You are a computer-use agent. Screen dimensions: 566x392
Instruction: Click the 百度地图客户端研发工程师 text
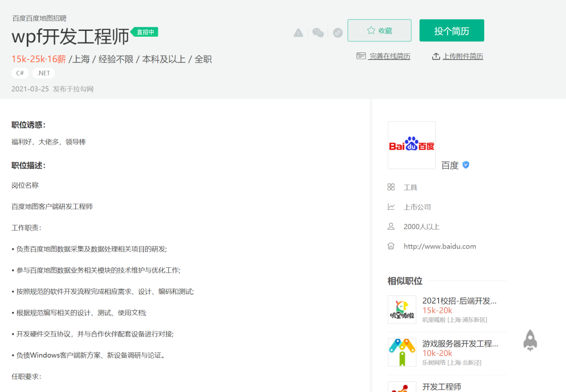point(52,206)
